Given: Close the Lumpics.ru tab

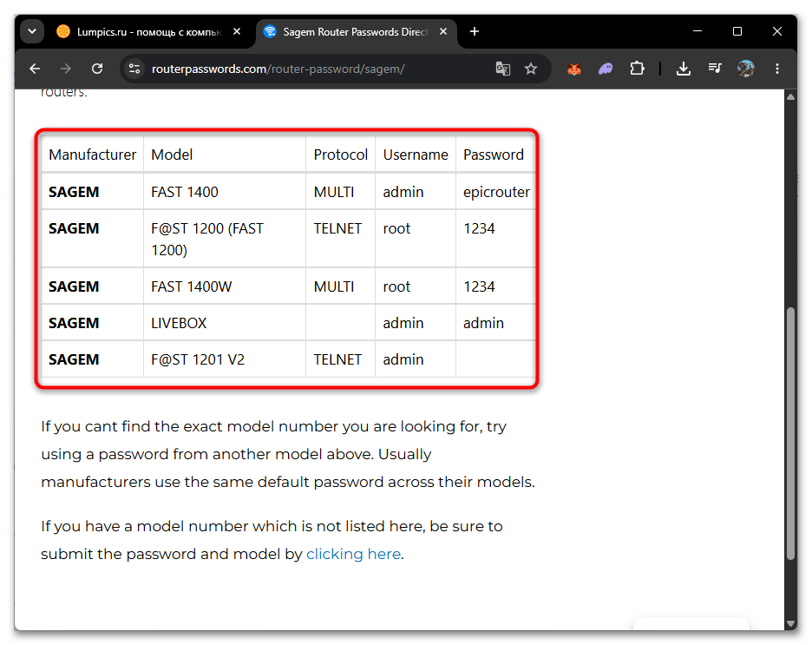Looking at the screenshot, I should pyautogui.click(x=237, y=31).
